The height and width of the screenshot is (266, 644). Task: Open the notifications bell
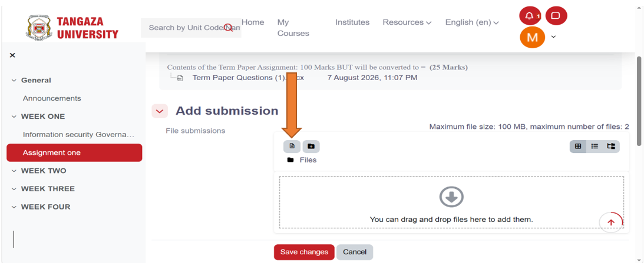[x=530, y=16]
